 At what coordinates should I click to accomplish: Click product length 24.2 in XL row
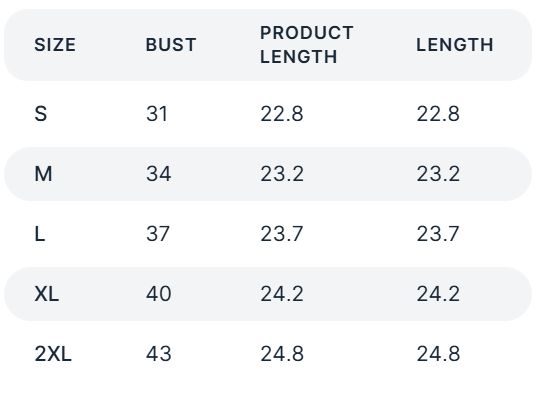pyautogui.click(x=282, y=294)
